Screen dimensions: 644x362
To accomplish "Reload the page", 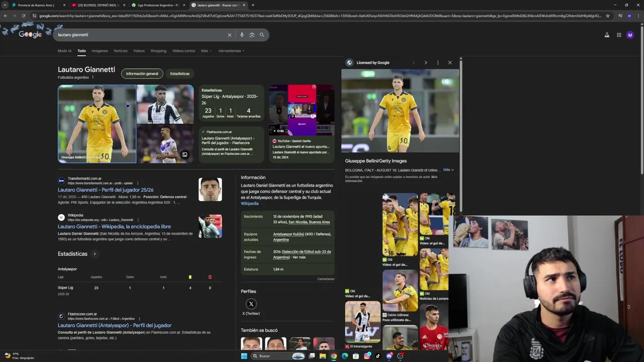I will click(x=23, y=16).
